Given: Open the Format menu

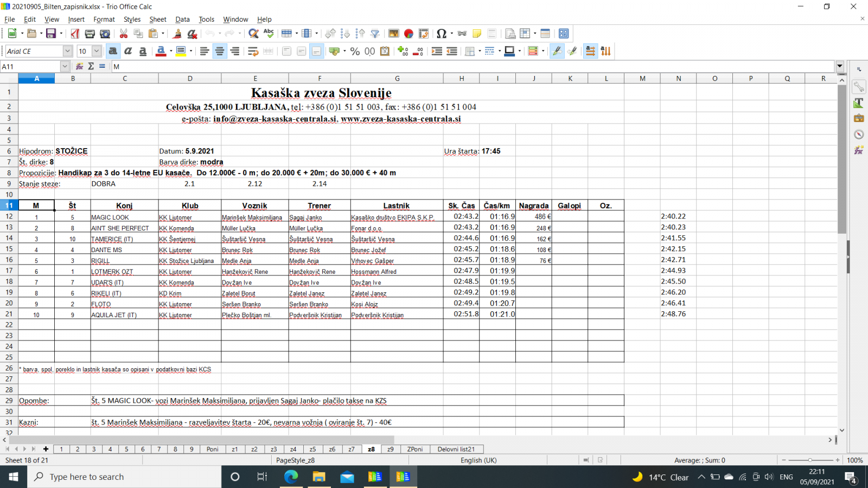Looking at the screenshot, I should pos(104,19).
